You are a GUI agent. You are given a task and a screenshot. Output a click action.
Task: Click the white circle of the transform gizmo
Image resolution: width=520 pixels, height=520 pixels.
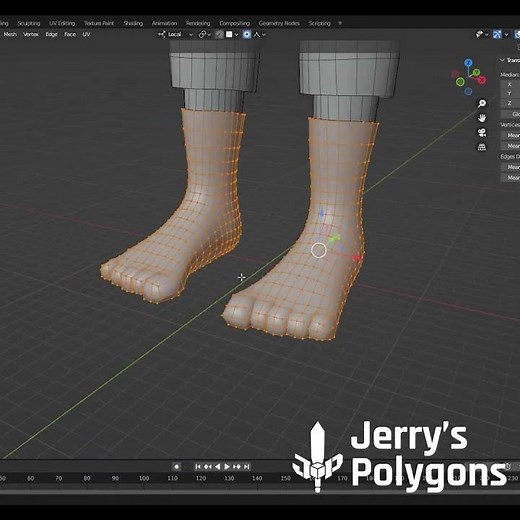(x=319, y=250)
